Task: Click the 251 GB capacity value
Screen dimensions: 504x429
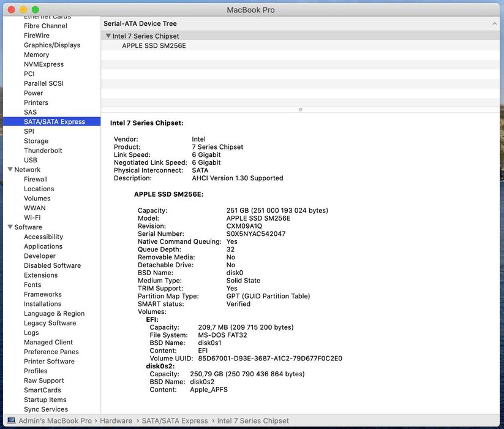Action: coord(277,210)
